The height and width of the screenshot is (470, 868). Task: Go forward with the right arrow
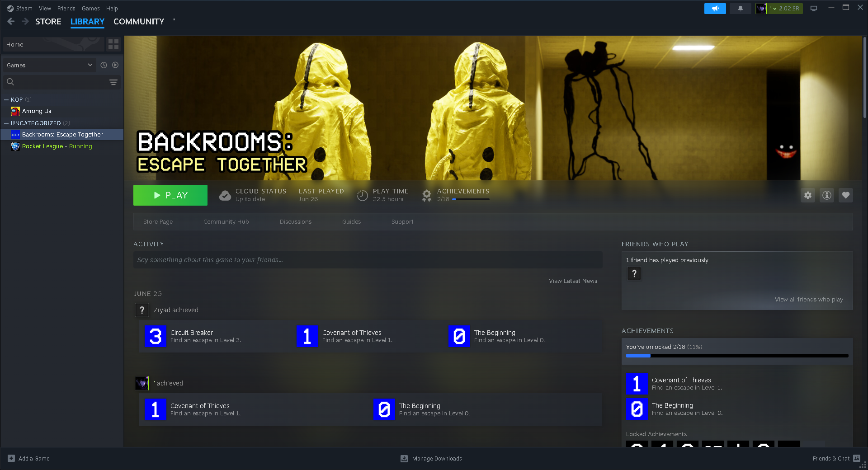pos(25,21)
